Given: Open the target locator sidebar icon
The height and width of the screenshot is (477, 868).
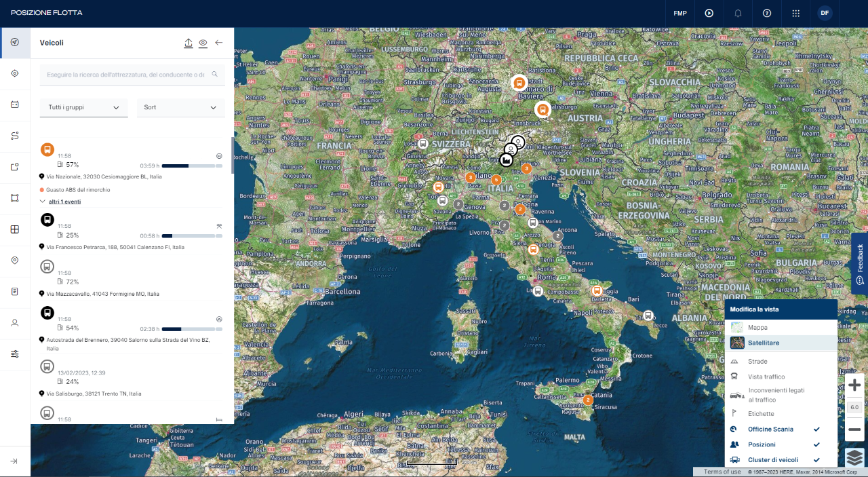Looking at the screenshot, I should [x=15, y=73].
